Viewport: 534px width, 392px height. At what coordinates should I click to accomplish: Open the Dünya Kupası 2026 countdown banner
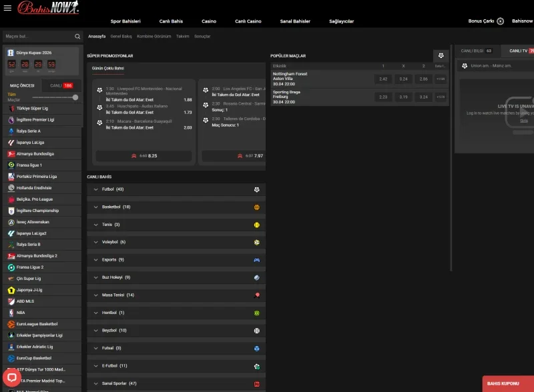[x=42, y=61]
